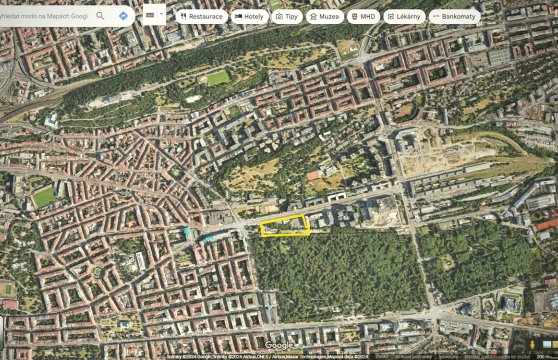This screenshot has height=360, width=558.
Task: Open the Muzea category chip
Action: (x=325, y=16)
